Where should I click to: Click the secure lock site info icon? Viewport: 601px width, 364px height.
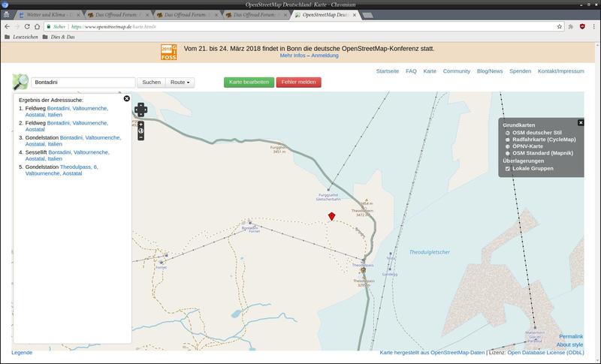click(49, 26)
